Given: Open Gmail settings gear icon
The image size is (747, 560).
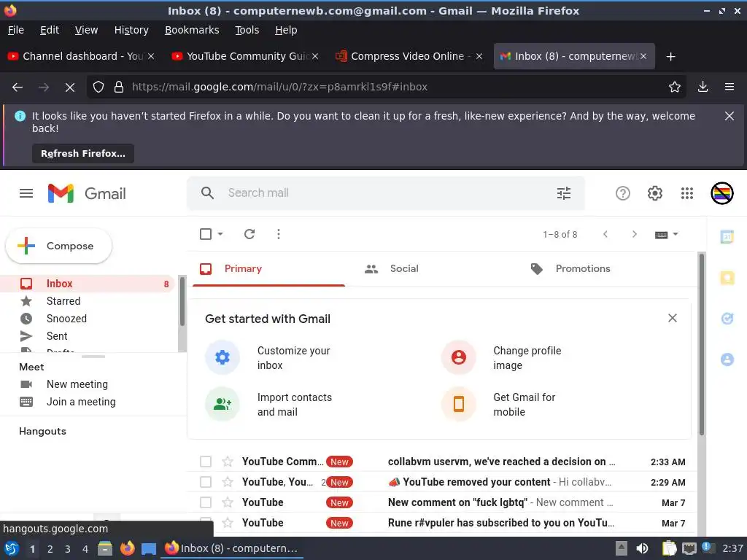Looking at the screenshot, I should tap(655, 192).
